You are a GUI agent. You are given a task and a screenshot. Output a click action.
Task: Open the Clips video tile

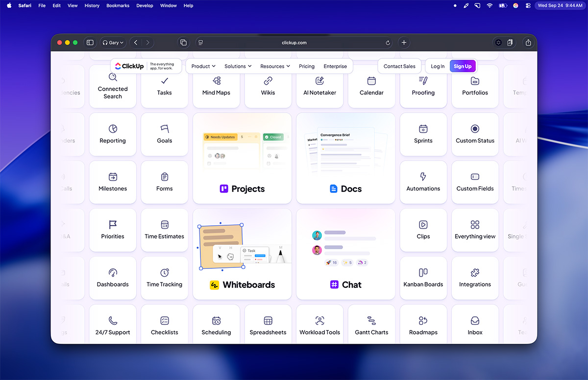423,230
